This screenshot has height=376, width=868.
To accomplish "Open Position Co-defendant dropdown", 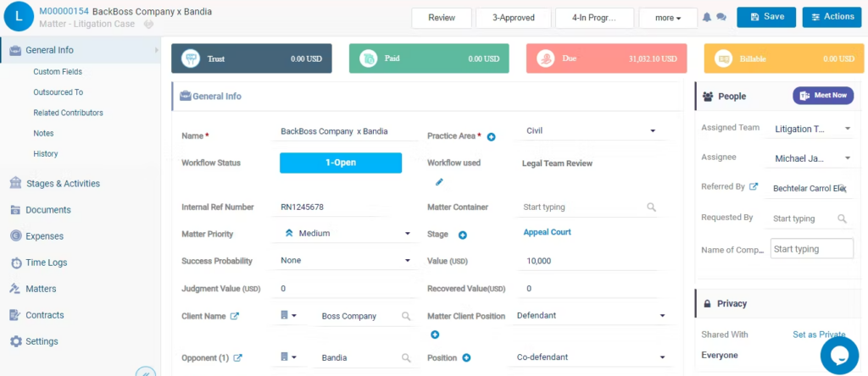I will click(x=591, y=357).
